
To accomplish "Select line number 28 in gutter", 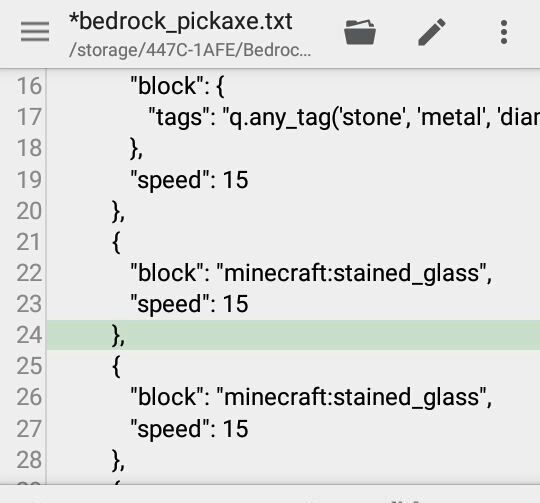I will pyautogui.click(x=29, y=460).
